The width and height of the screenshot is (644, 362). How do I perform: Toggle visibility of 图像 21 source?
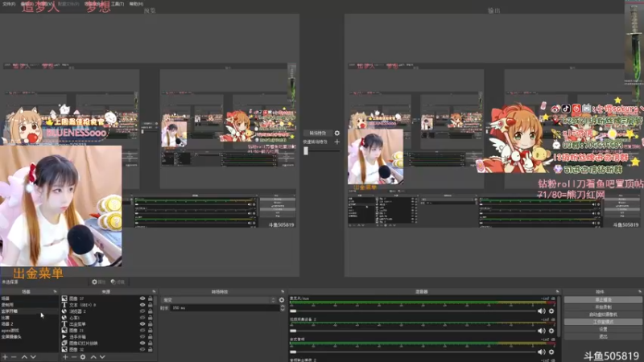(142, 331)
